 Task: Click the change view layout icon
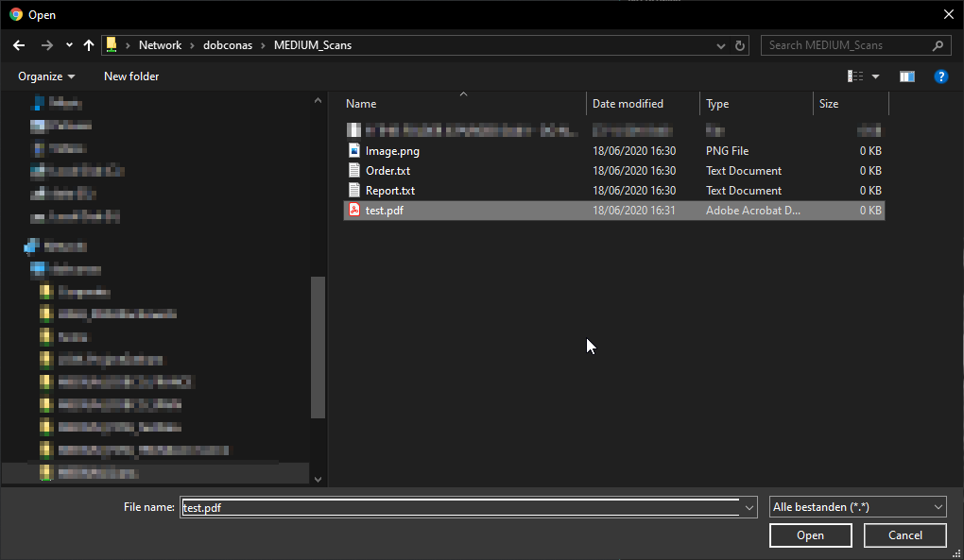click(x=855, y=76)
